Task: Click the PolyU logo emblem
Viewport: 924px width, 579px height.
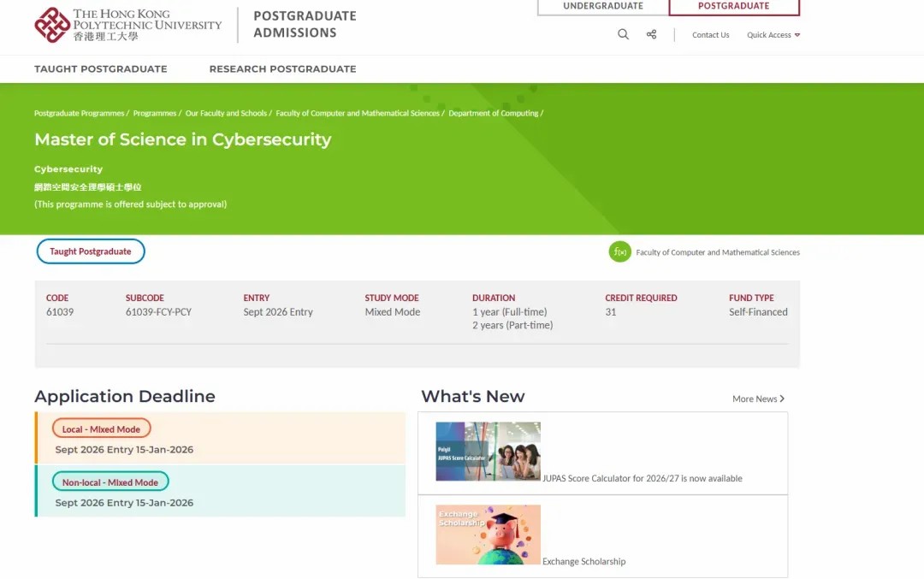Action: tap(52, 25)
